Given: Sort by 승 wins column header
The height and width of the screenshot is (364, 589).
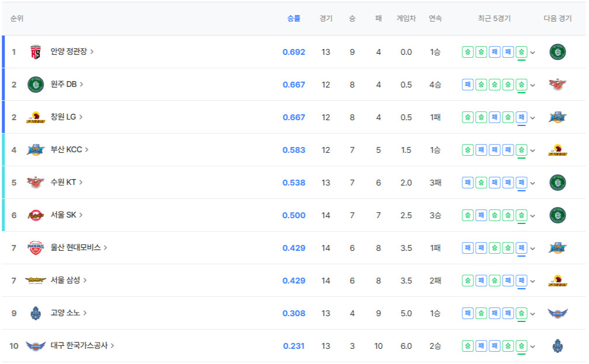Looking at the screenshot, I should pos(352,19).
